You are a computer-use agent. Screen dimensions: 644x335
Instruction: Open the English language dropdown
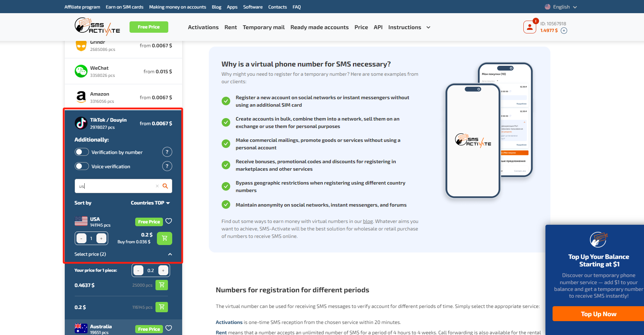[561, 7]
